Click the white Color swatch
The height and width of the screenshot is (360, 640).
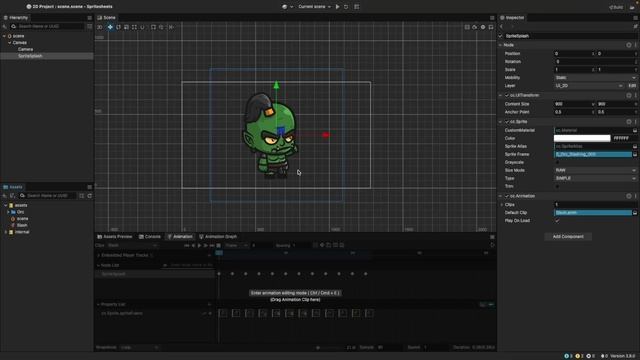pos(582,138)
